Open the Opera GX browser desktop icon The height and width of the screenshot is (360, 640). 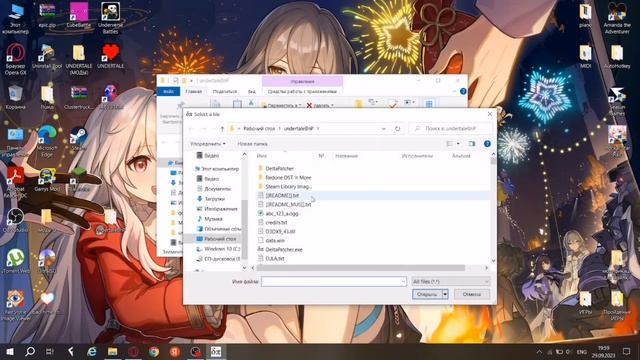[x=16, y=59]
